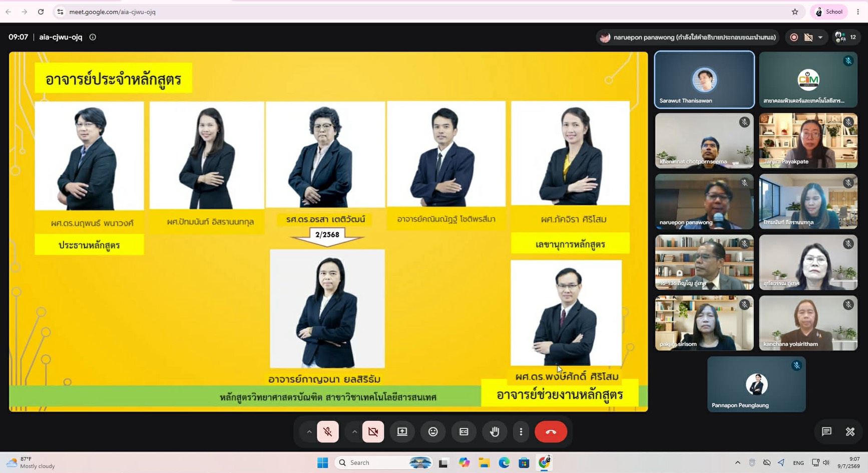
Task: Open the School profile button
Action: 829,12
